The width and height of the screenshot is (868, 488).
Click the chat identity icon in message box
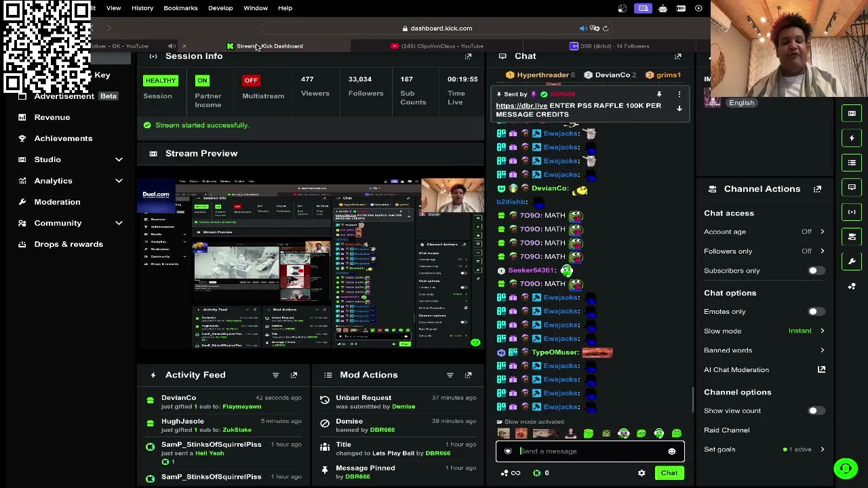508,451
